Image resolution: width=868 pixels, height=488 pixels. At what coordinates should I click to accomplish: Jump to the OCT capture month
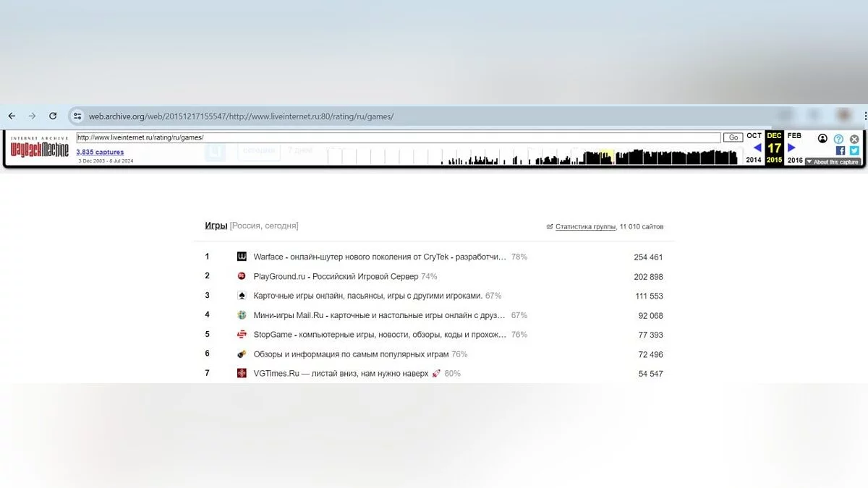pyautogui.click(x=754, y=136)
